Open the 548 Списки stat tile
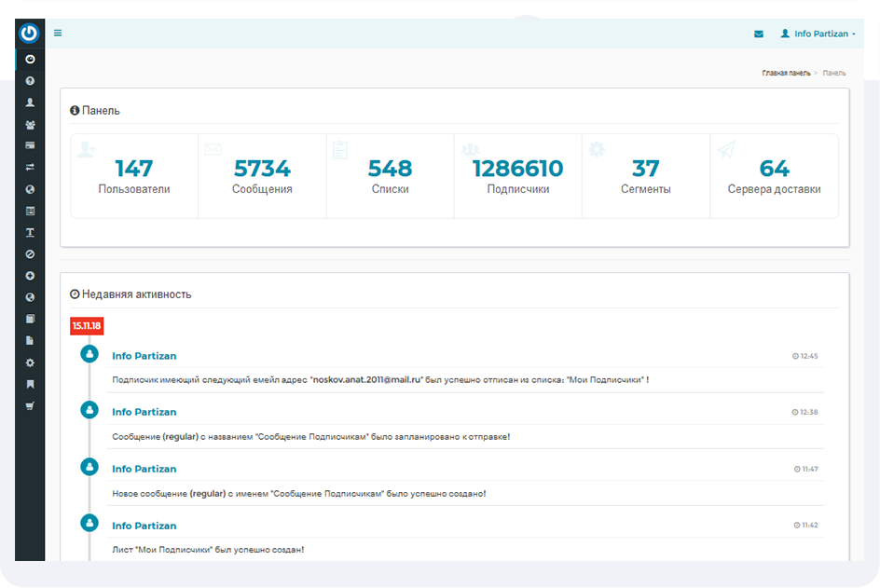The height and width of the screenshot is (588, 880). 390,176
